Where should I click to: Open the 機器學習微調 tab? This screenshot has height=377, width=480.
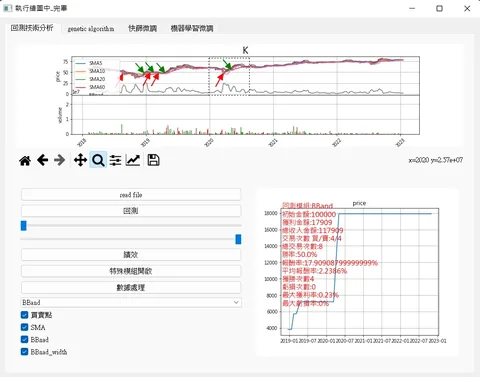click(192, 29)
